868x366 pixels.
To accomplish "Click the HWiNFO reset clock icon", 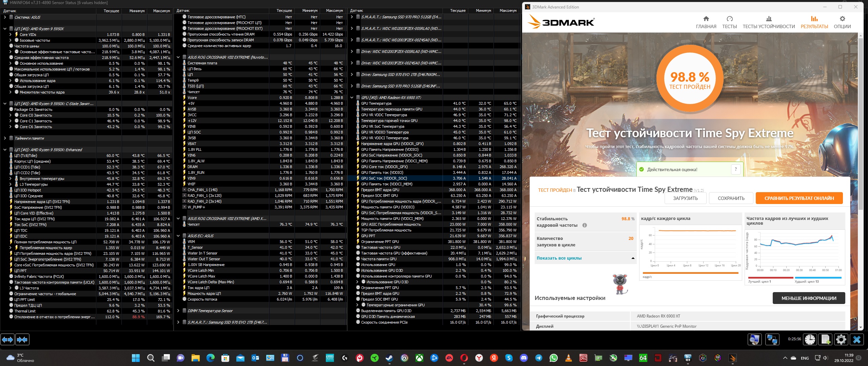I will point(810,339).
